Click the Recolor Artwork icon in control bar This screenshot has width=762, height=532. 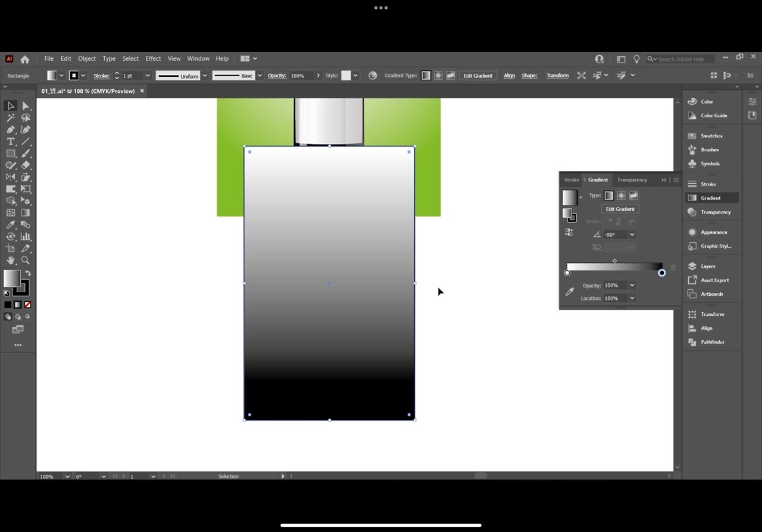tap(373, 76)
